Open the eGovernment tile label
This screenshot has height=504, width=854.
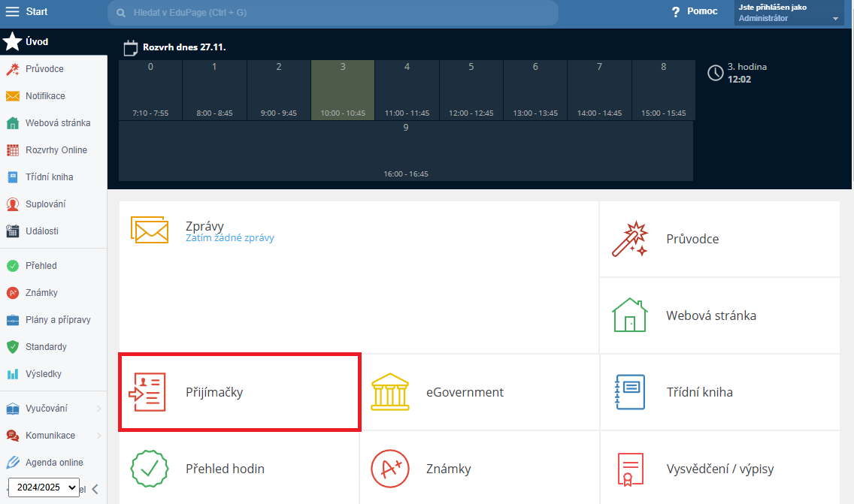[465, 392]
